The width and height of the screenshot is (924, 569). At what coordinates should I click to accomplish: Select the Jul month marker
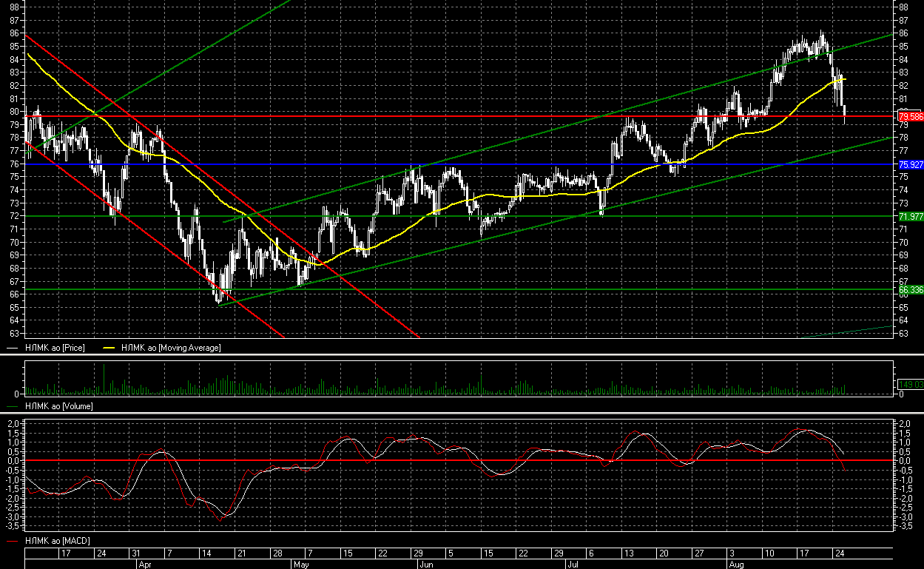(x=572, y=564)
